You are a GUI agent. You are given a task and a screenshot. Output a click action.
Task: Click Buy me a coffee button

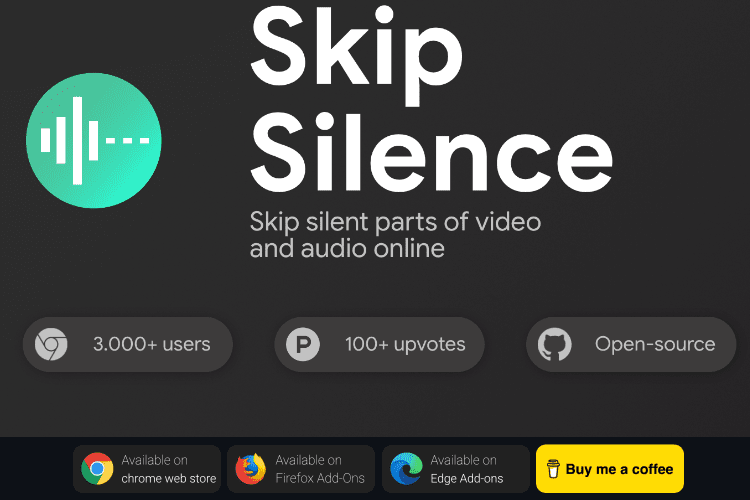(610, 469)
